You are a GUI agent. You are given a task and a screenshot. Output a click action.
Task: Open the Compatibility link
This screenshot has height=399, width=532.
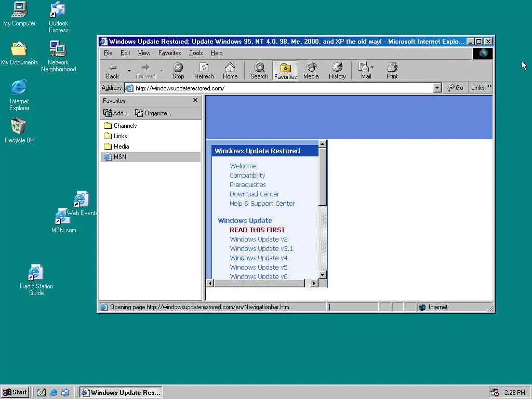pyautogui.click(x=247, y=176)
